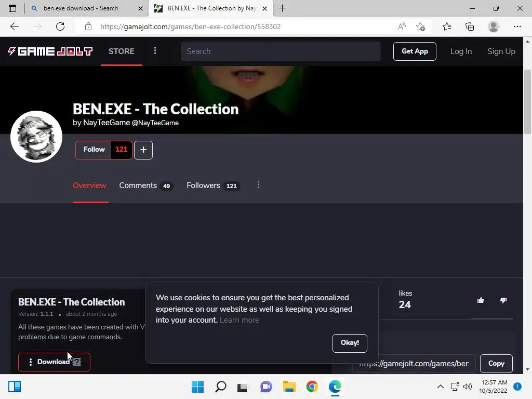Viewport: 532px width, 399px height.
Task: Go back to the previous page
Action: click(x=14, y=26)
